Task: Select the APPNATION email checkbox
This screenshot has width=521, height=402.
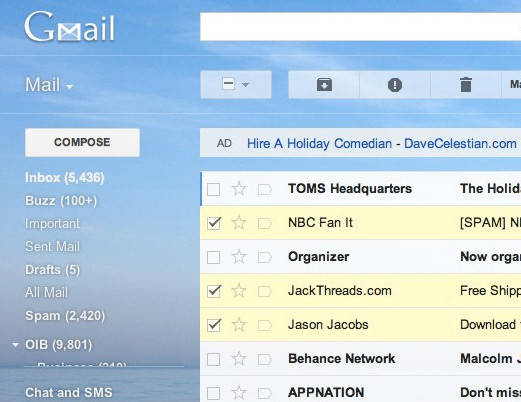Action: point(214,393)
